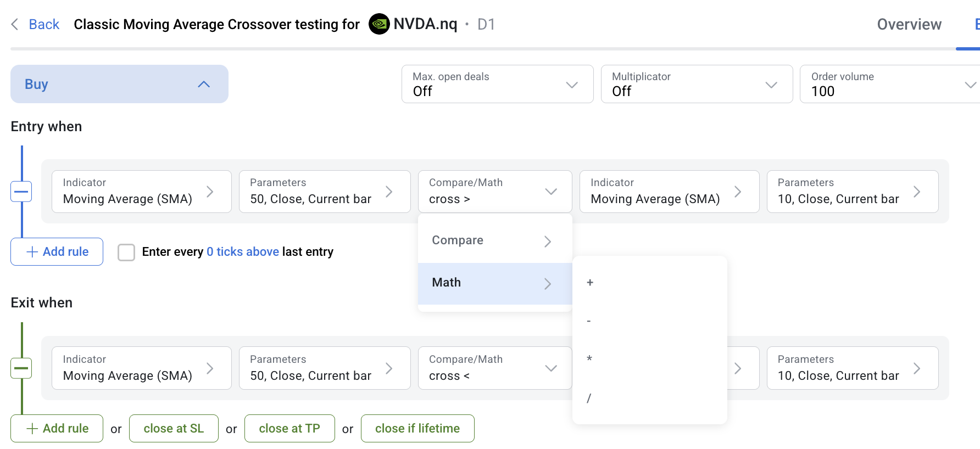Click the 'close at SL' button
The width and height of the screenshot is (980, 449).
pyautogui.click(x=174, y=429)
